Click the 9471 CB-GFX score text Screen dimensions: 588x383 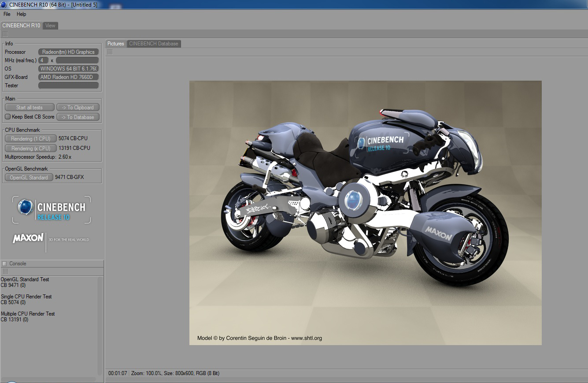[70, 177]
